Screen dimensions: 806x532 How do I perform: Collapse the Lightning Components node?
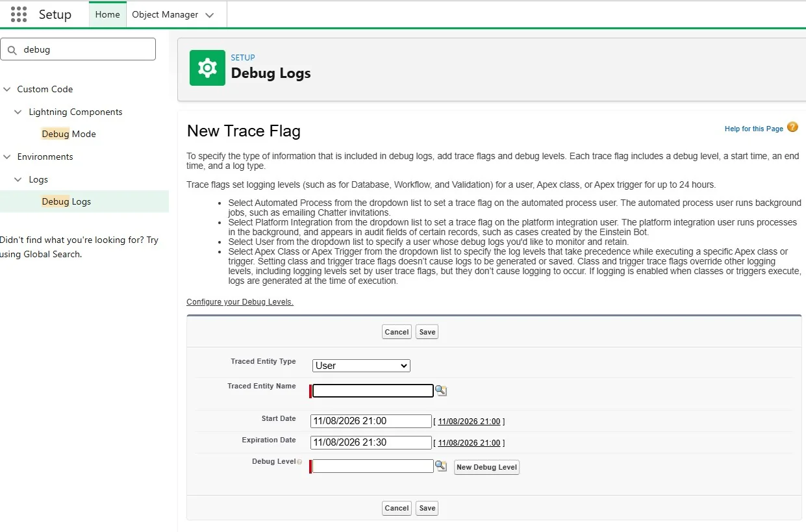coord(19,112)
